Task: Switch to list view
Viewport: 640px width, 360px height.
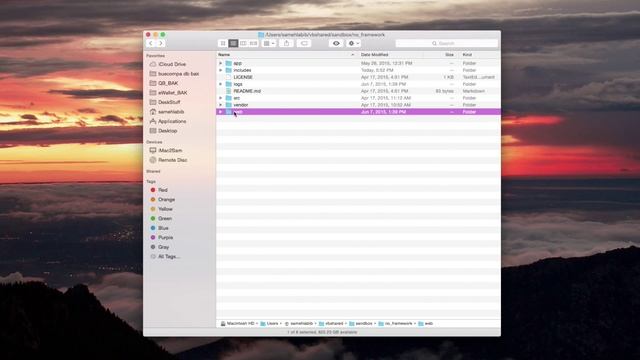Action: tap(233, 43)
